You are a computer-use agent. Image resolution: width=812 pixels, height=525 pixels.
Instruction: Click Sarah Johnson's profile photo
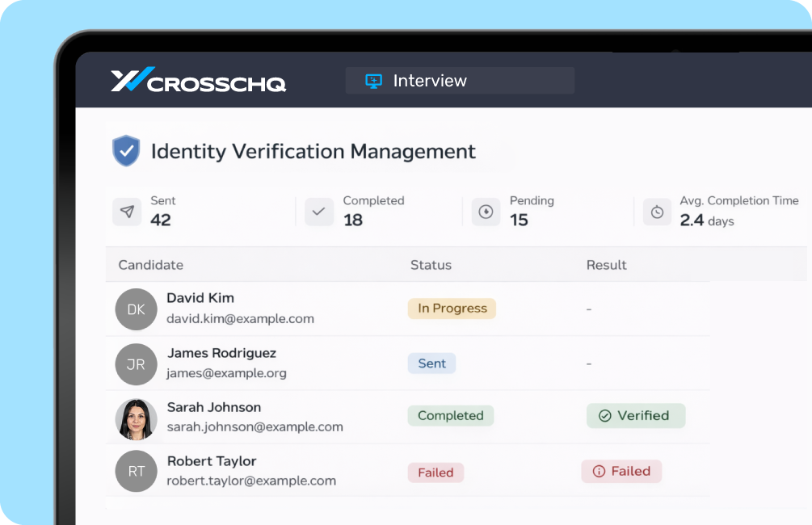136,418
